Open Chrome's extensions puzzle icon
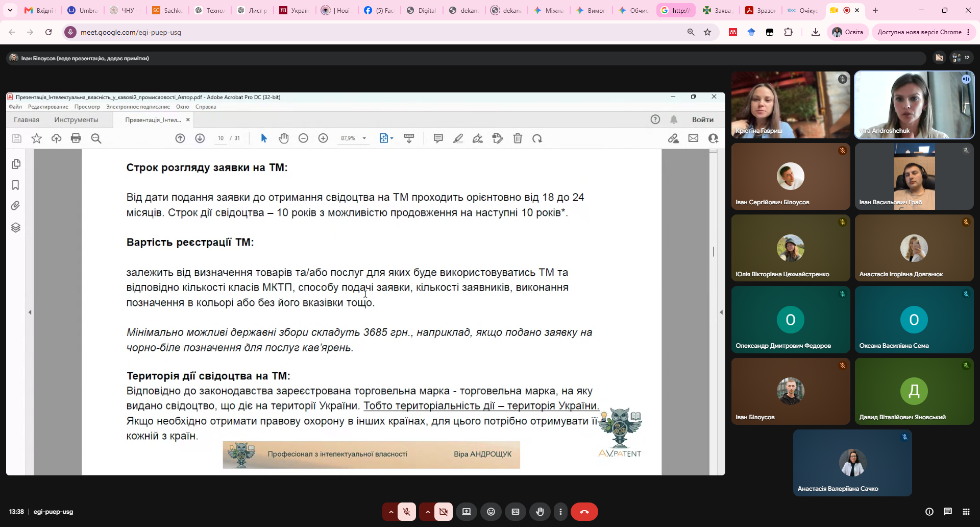 tap(789, 32)
